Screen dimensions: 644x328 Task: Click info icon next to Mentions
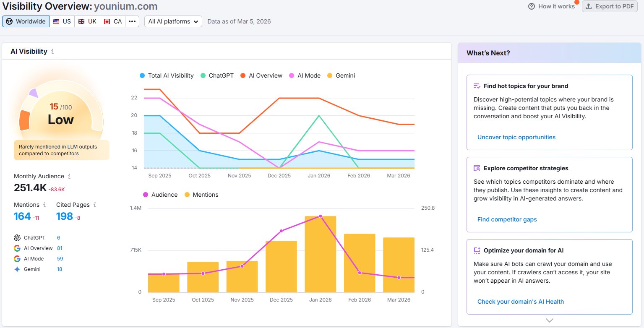[44, 205]
